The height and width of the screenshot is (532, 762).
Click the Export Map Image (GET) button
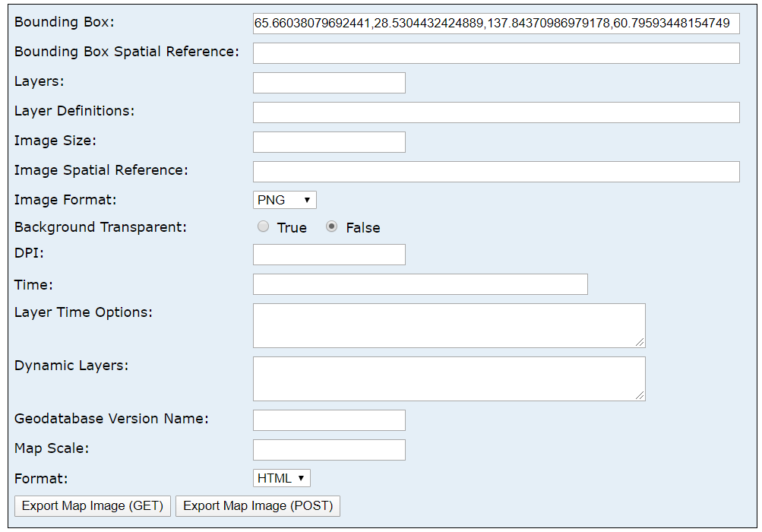coord(93,506)
